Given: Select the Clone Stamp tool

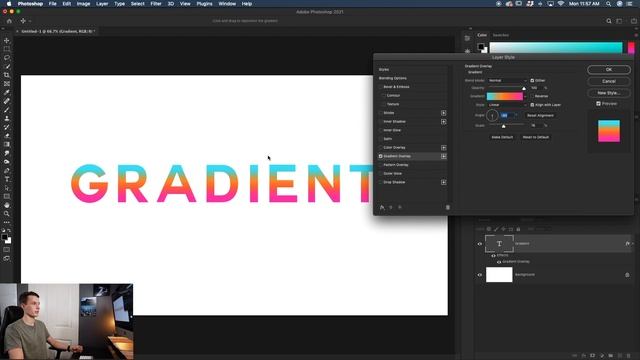Looking at the screenshot, I should coord(7,118).
